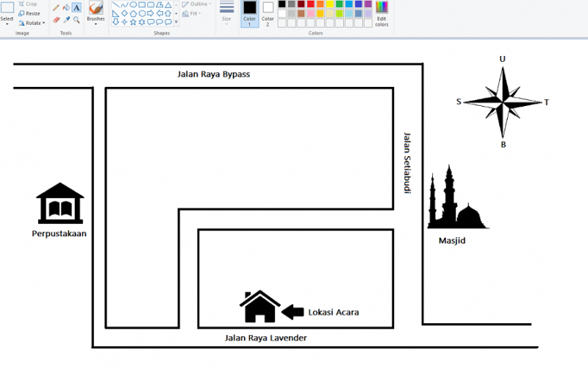This screenshot has width=588, height=368.
Task: Select the Rounded rectangle shape
Action: tap(151, 5)
